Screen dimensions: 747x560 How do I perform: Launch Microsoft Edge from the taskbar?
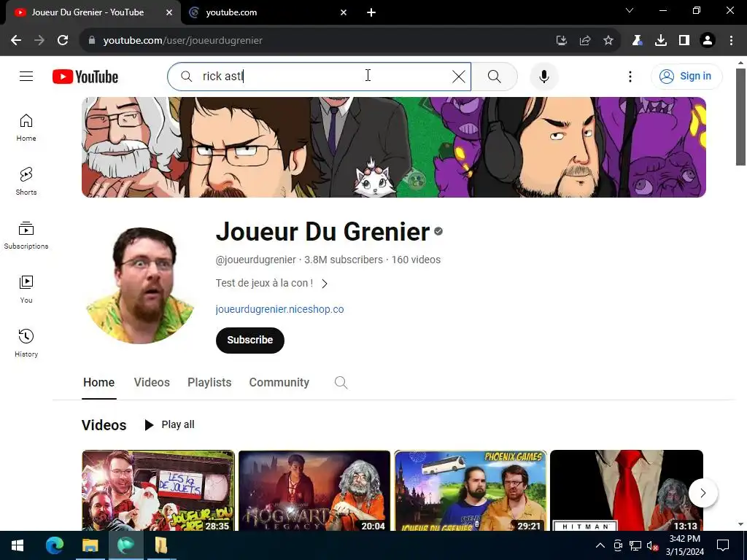tap(54, 545)
